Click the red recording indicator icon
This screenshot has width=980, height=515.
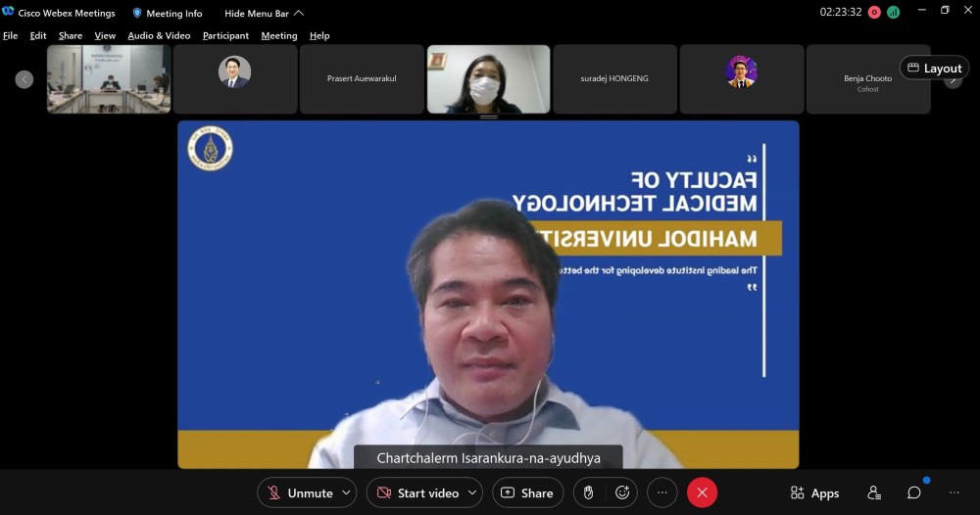[x=874, y=13]
